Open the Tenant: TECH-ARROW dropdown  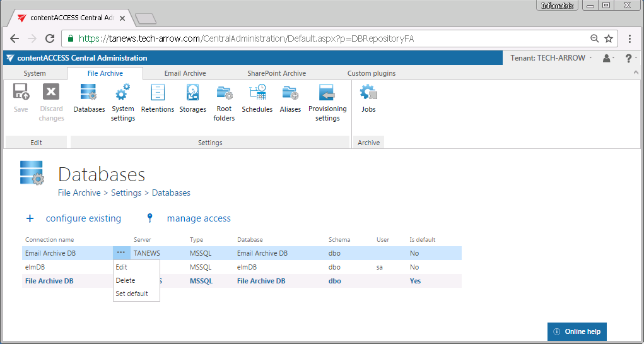(x=551, y=58)
